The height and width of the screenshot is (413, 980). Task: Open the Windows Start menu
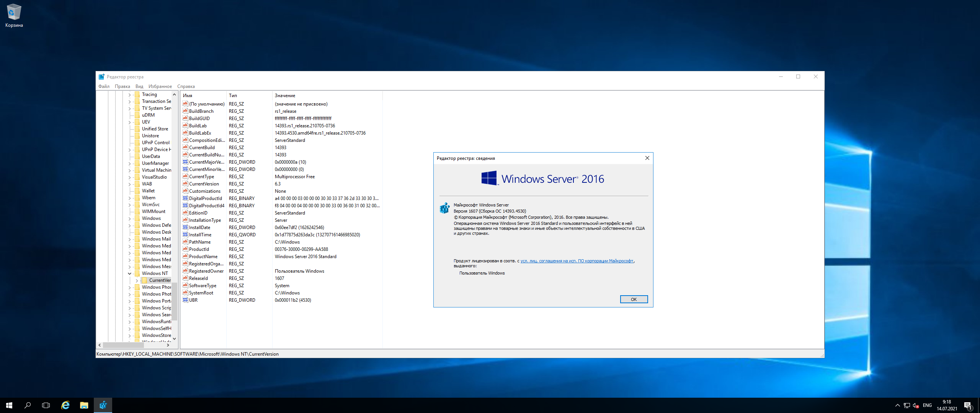click(9, 405)
